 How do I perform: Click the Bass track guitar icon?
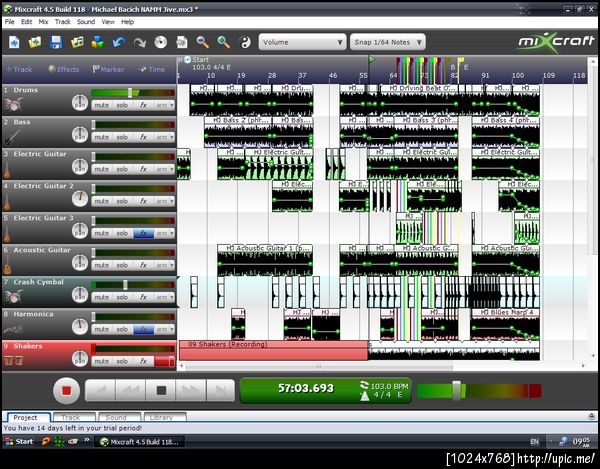[12, 136]
